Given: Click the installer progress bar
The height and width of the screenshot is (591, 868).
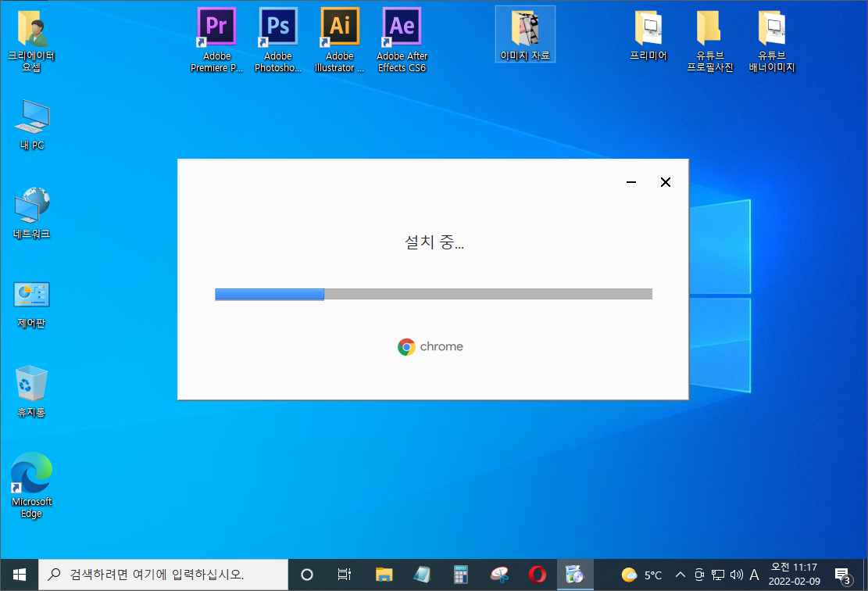Looking at the screenshot, I should 434,294.
